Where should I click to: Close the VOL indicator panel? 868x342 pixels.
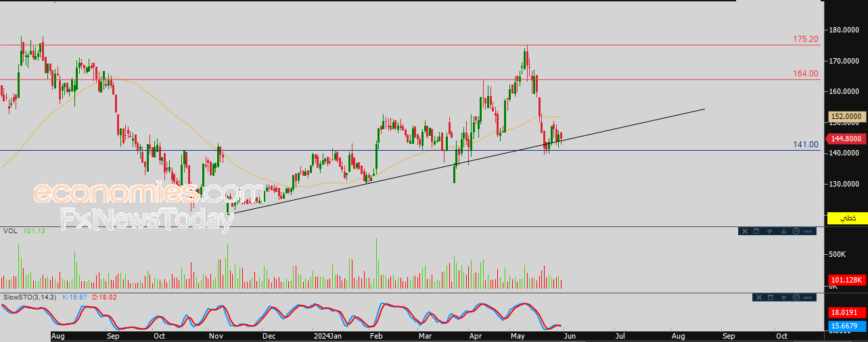(745, 231)
